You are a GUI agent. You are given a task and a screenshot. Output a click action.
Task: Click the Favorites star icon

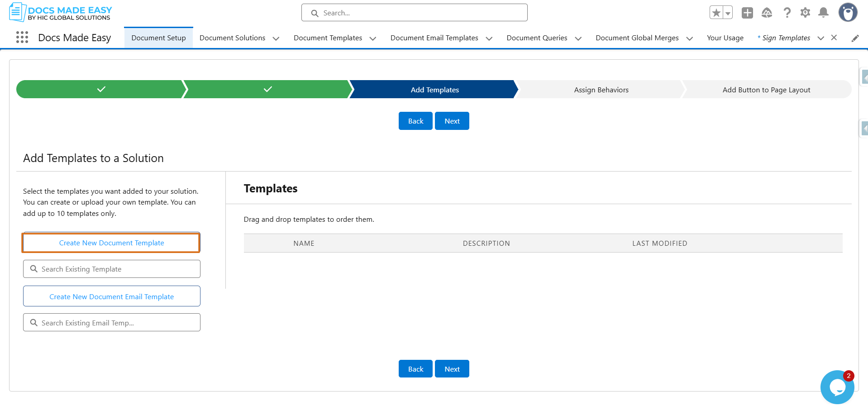[716, 13]
